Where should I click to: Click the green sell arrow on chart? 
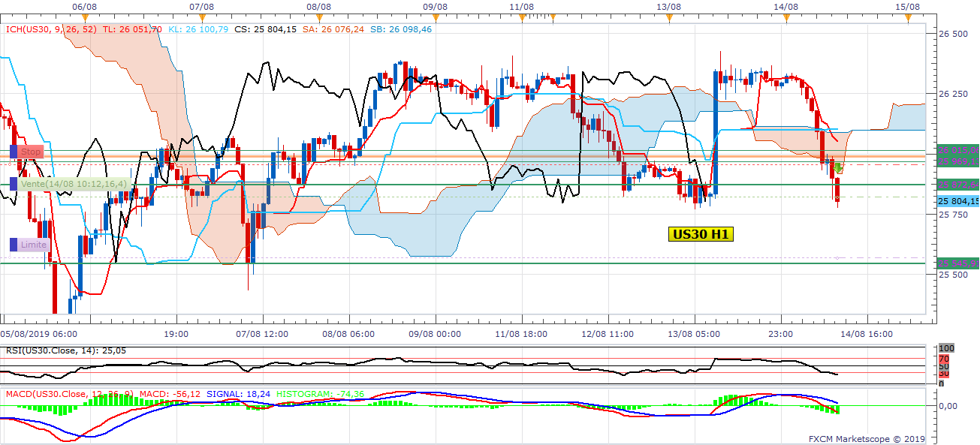(x=839, y=168)
